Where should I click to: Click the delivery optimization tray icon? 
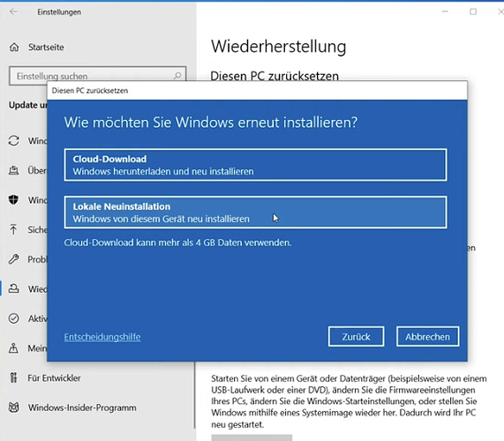[13, 170]
